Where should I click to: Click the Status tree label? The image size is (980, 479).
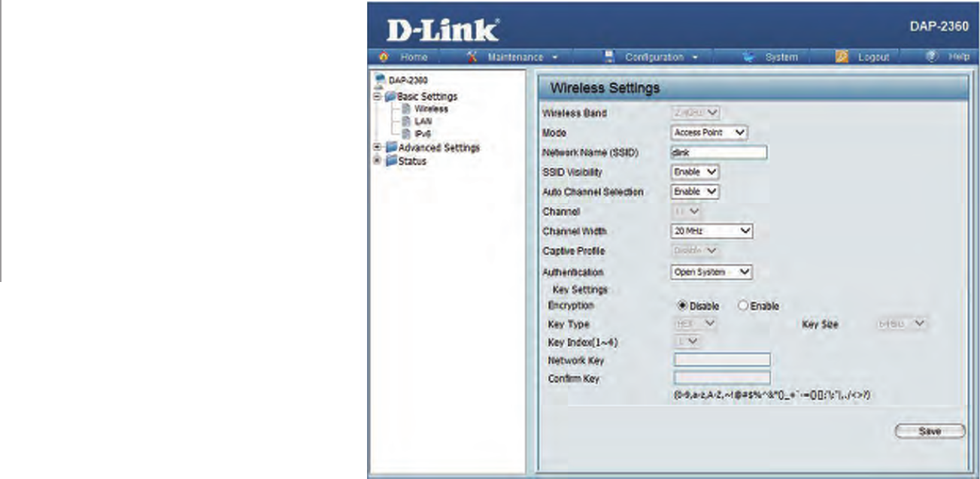[x=411, y=161]
